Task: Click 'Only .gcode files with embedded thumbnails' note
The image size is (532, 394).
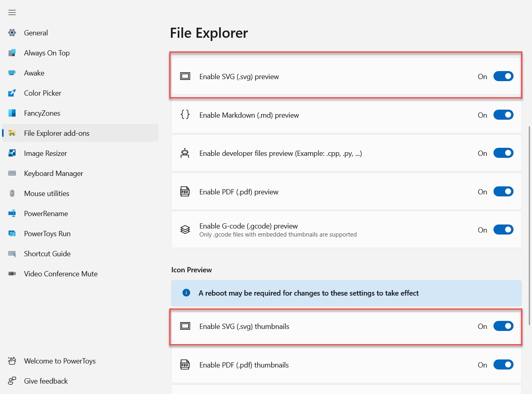Action: [x=278, y=235]
